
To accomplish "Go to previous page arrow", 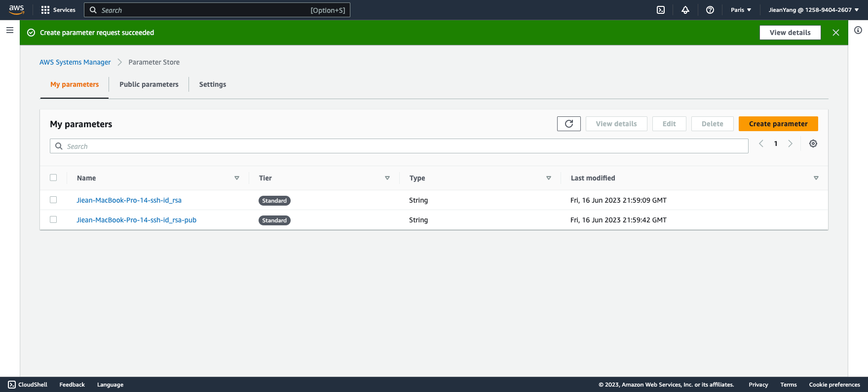I will pos(761,143).
